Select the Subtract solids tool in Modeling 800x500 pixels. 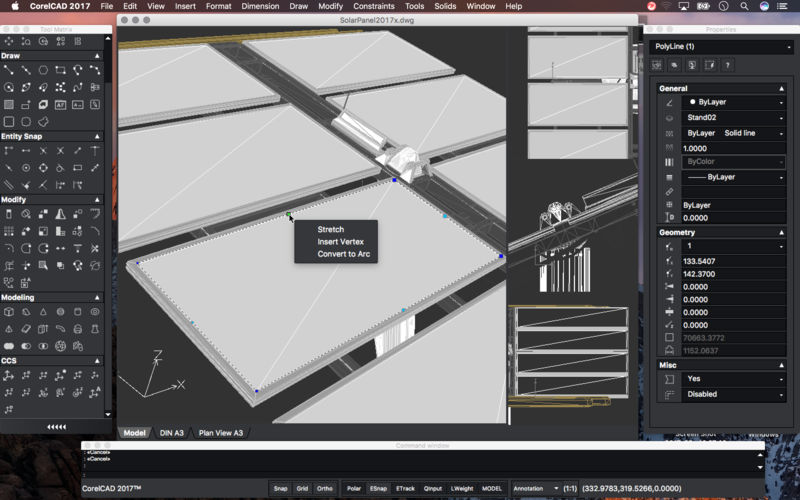click(x=26, y=346)
